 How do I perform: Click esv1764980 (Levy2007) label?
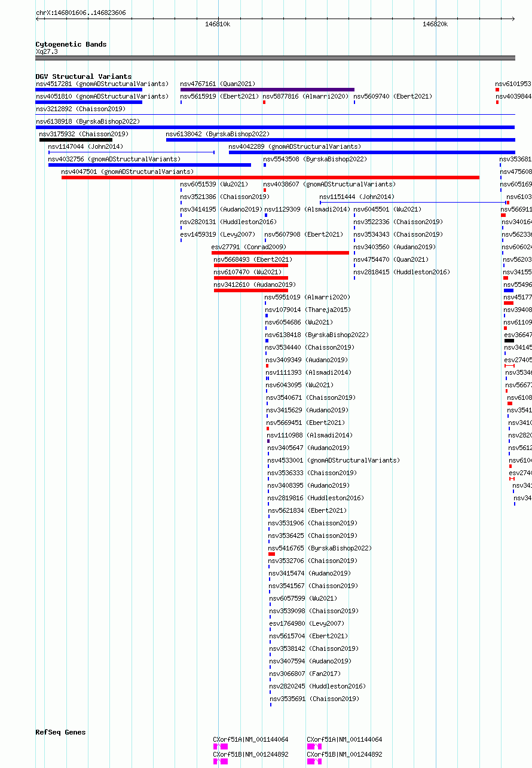pos(307,623)
